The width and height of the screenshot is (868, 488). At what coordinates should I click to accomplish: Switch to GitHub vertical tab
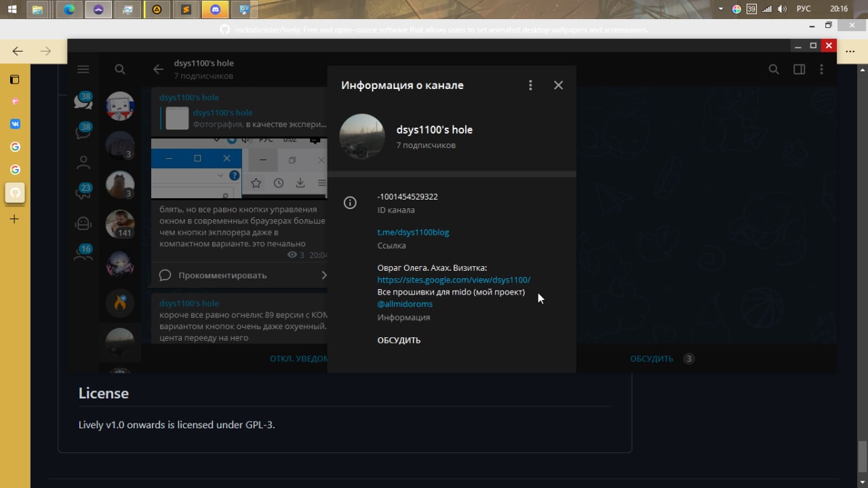pyautogui.click(x=15, y=193)
